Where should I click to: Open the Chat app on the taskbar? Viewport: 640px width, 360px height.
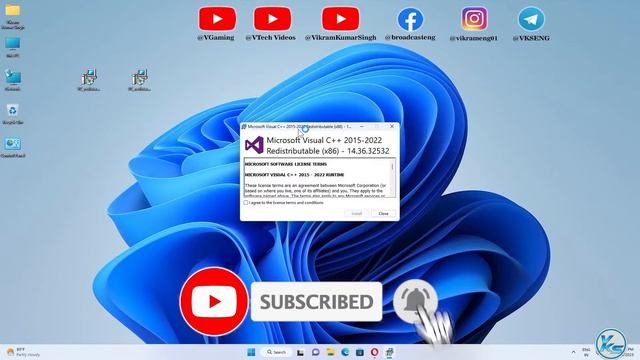(316, 352)
